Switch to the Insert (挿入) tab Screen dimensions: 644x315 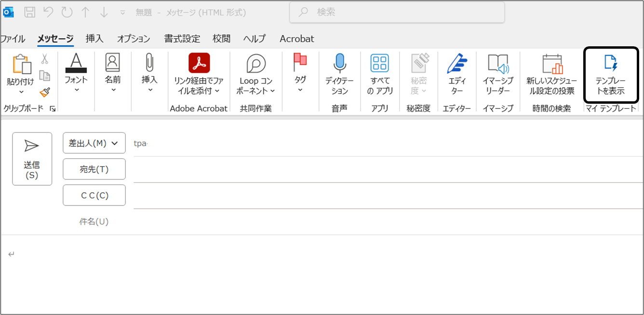(x=94, y=39)
